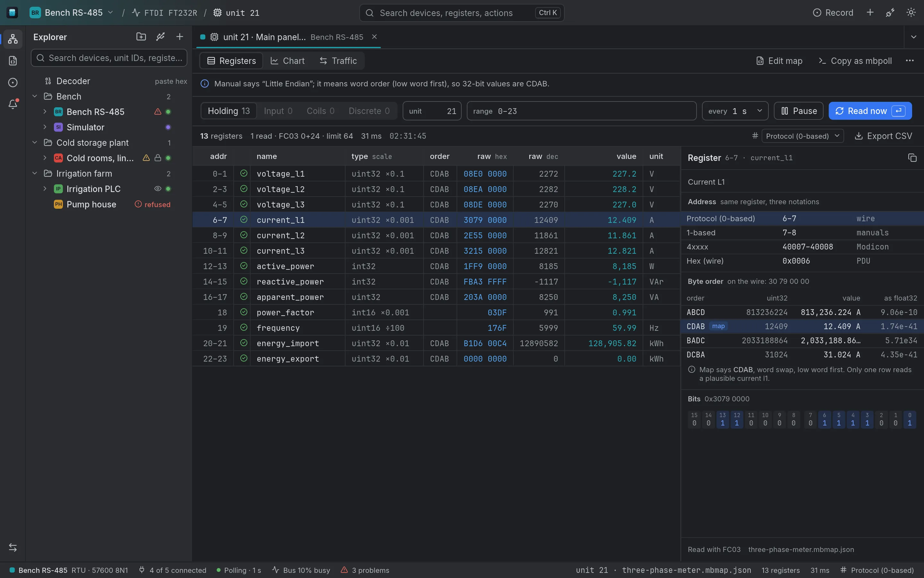
Task: Pause the polling
Action: (799, 111)
